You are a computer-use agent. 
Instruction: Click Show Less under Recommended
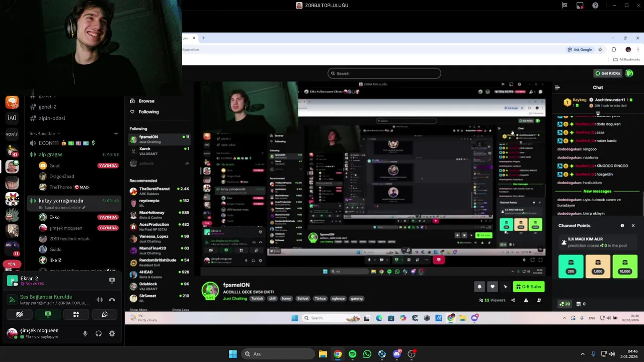pyautogui.click(x=180, y=310)
